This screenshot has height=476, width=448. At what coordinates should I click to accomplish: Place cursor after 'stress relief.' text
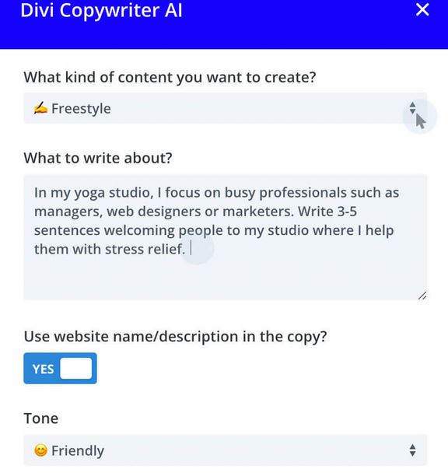click(191, 249)
